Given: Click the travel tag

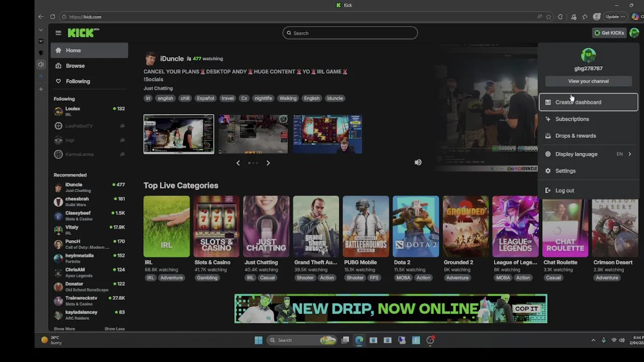Looking at the screenshot, I should click(x=227, y=99).
